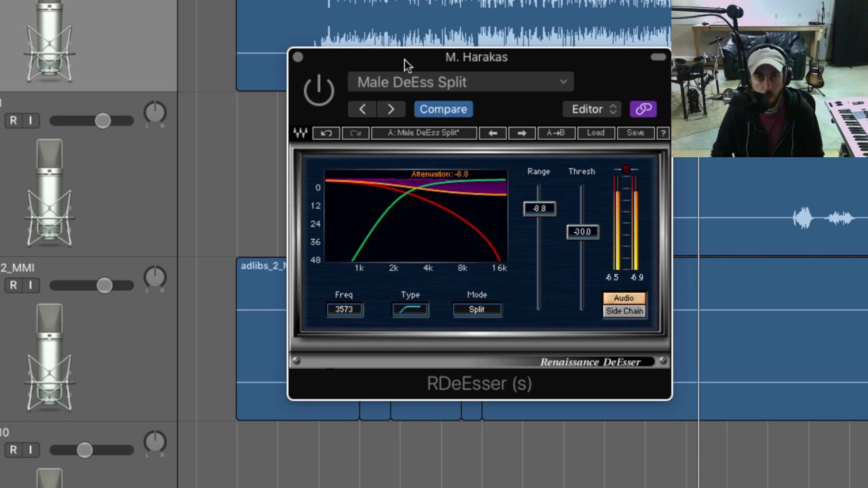The height and width of the screenshot is (488, 868).
Task: Toggle record enable R on the 2_MMI track
Action: (x=13, y=285)
